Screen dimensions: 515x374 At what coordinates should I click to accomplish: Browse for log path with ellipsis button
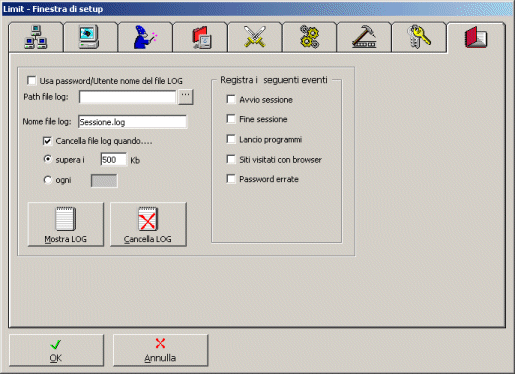tap(186, 97)
